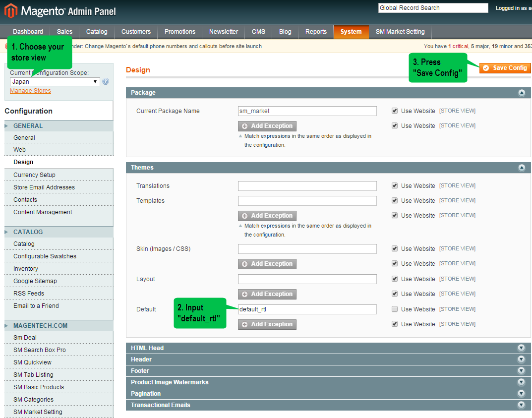532x418 pixels.
Task: Expand Pagination section arrow icon
Action: pos(521,393)
